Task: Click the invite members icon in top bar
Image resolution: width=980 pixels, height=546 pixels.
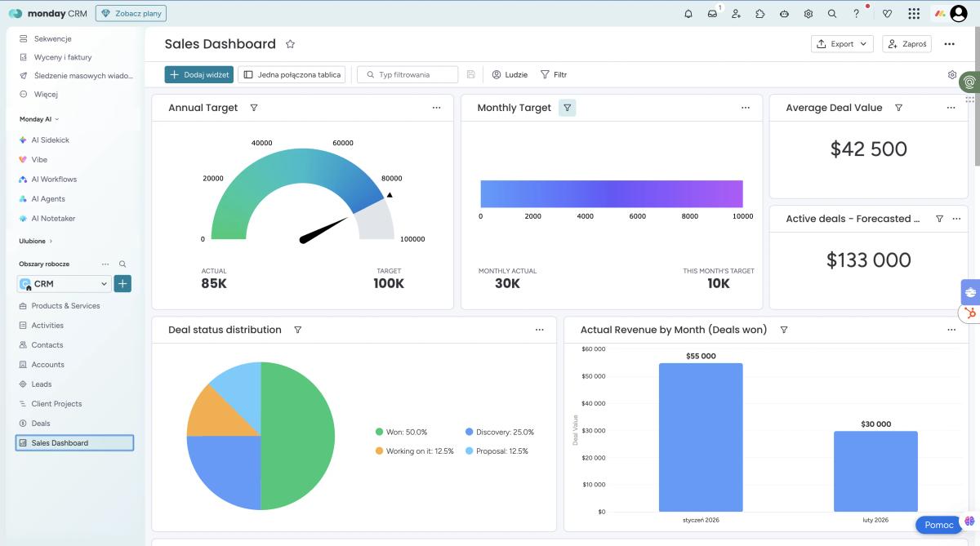Action: tap(736, 13)
